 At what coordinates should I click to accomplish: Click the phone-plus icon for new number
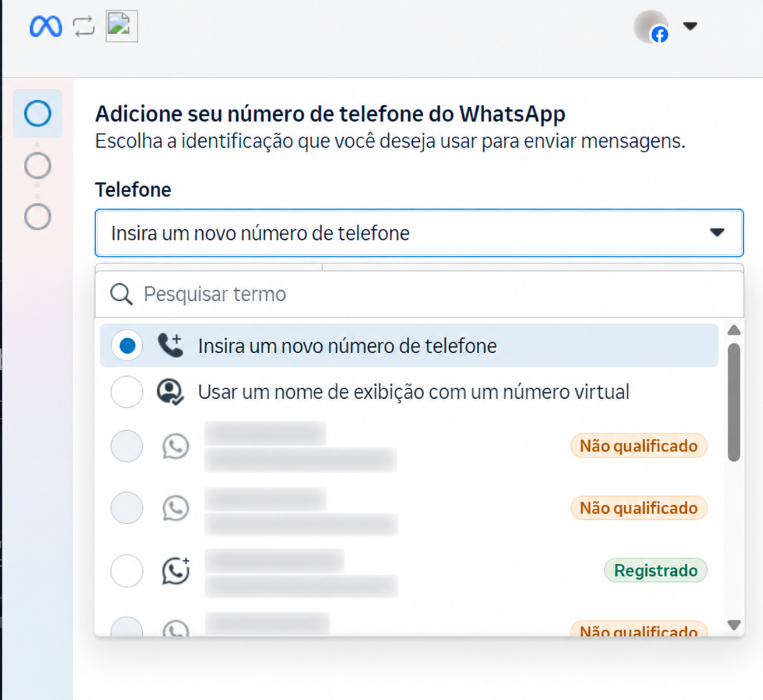(x=171, y=346)
